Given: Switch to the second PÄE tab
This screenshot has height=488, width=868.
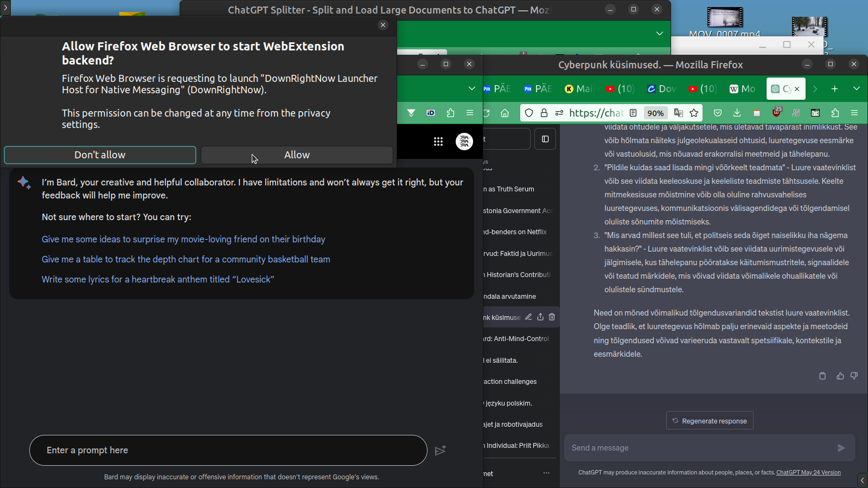Looking at the screenshot, I should pyautogui.click(x=538, y=89).
